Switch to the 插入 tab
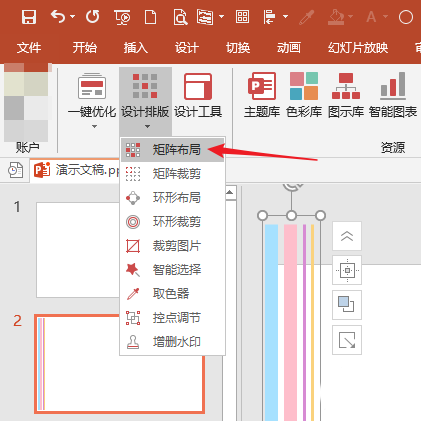The image size is (421, 421). point(136,48)
